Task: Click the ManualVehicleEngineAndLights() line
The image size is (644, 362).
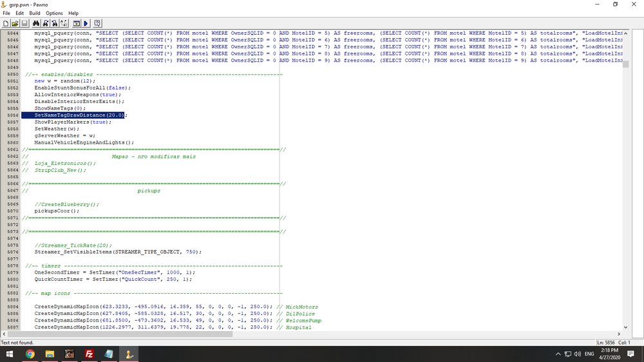Action: (84, 142)
